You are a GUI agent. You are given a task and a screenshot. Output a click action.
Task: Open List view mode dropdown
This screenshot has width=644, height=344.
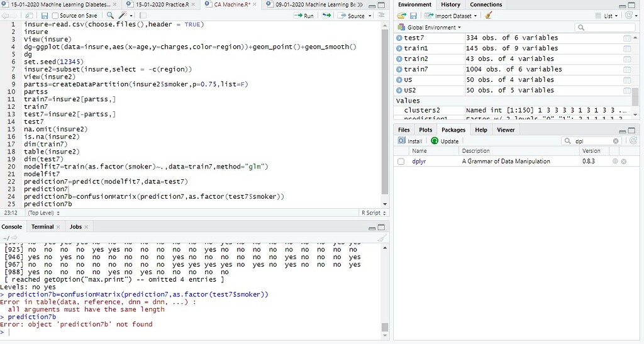point(607,16)
